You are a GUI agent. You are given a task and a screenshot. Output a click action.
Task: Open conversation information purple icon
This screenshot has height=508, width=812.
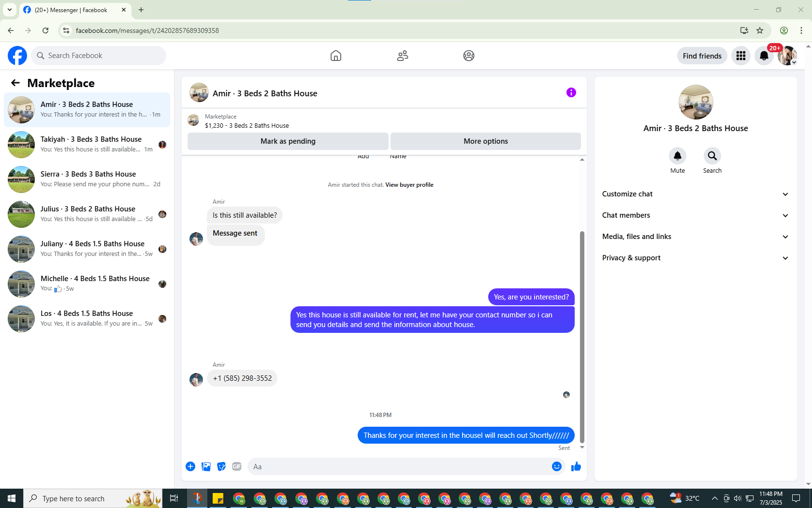[571, 92]
